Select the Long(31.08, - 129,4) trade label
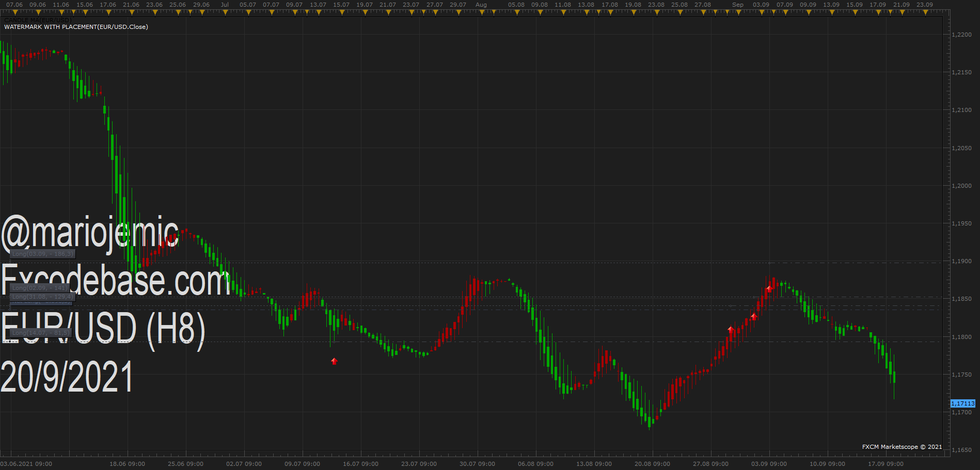Screen dimensions: 980x470 pyautogui.click(x=43, y=297)
